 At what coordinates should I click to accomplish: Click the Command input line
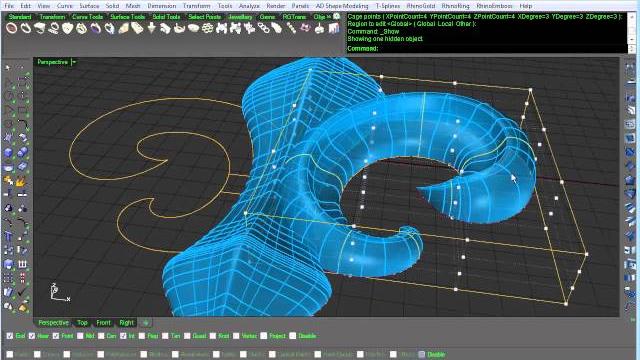tap(486, 49)
